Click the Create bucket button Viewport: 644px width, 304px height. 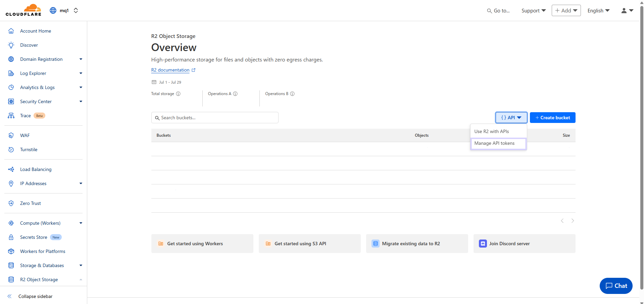click(553, 118)
